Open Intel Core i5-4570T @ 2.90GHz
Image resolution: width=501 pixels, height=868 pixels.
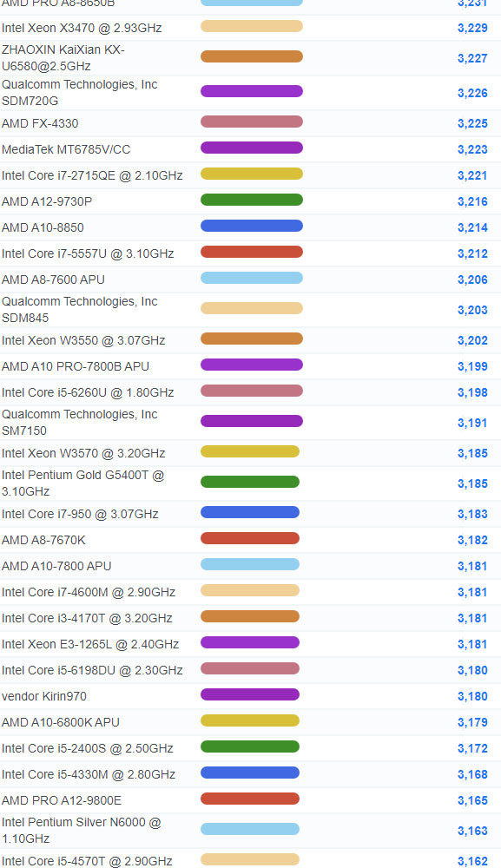[87, 861]
